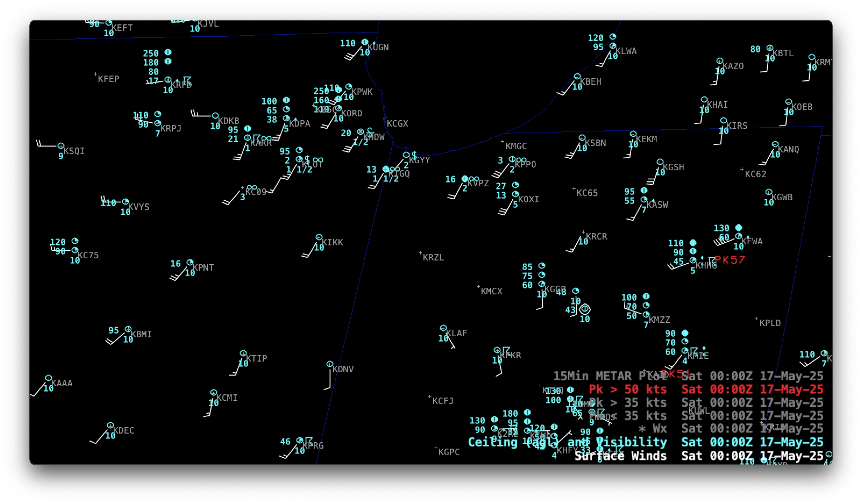Select the KSBN station circle marker
The width and height of the screenshot is (862, 504).
(582, 138)
